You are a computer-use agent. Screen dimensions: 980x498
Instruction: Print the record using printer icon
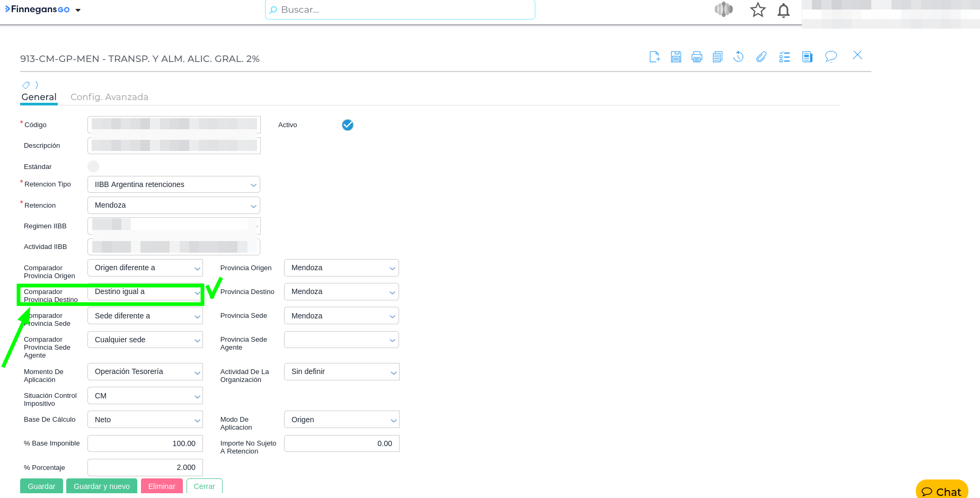coord(697,57)
